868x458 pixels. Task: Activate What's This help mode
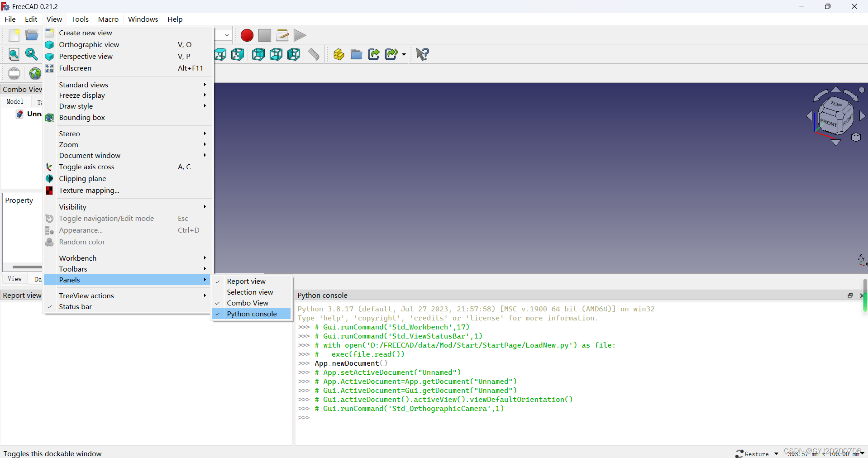coord(421,54)
